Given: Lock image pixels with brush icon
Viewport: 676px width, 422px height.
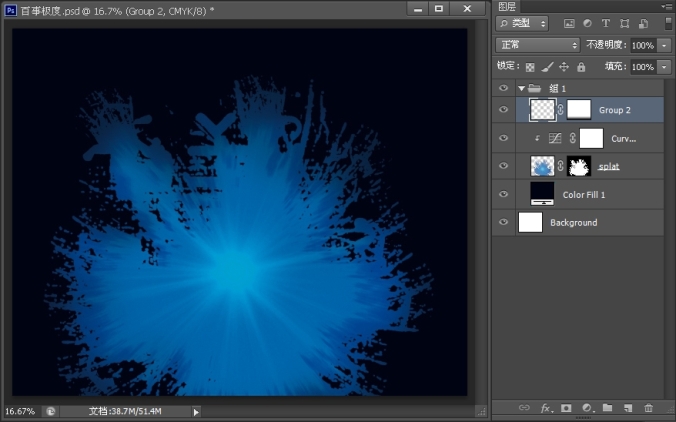Looking at the screenshot, I should (x=547, y=67).
